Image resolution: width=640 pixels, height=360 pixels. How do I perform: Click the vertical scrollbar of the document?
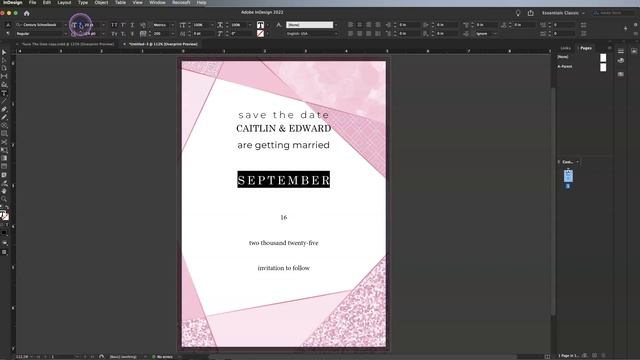(x=553, y=200)
